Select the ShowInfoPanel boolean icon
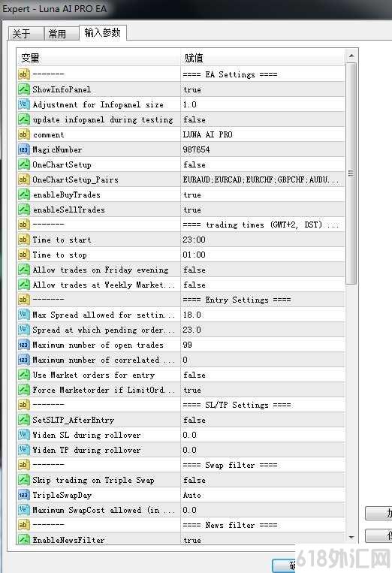The image size is (392, 573). (24, 89)
